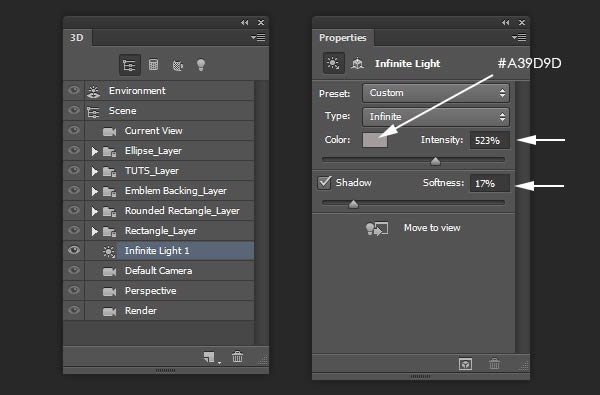The image size is (600, 395).
Task: Filter 3D panel by whole scene
Action: tap(129, 65)
